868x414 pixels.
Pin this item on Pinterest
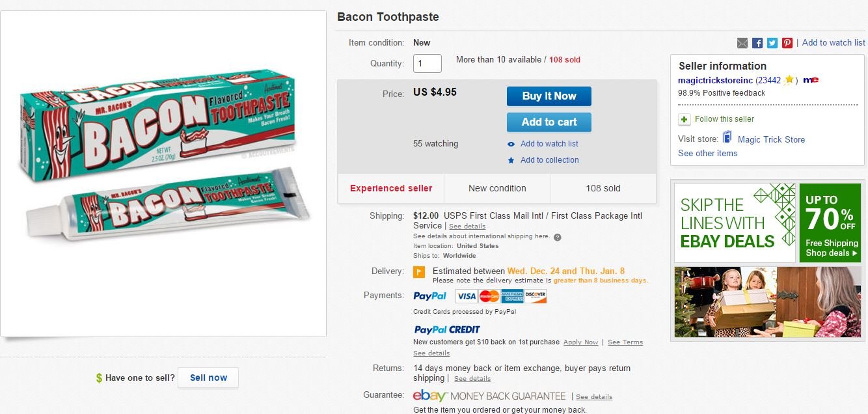click(787, 43)
